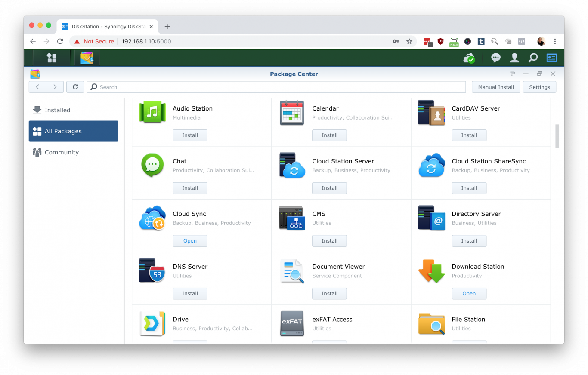Go forward in Package Center
This screenshot has width=588, height=375.
click(55, 87)
